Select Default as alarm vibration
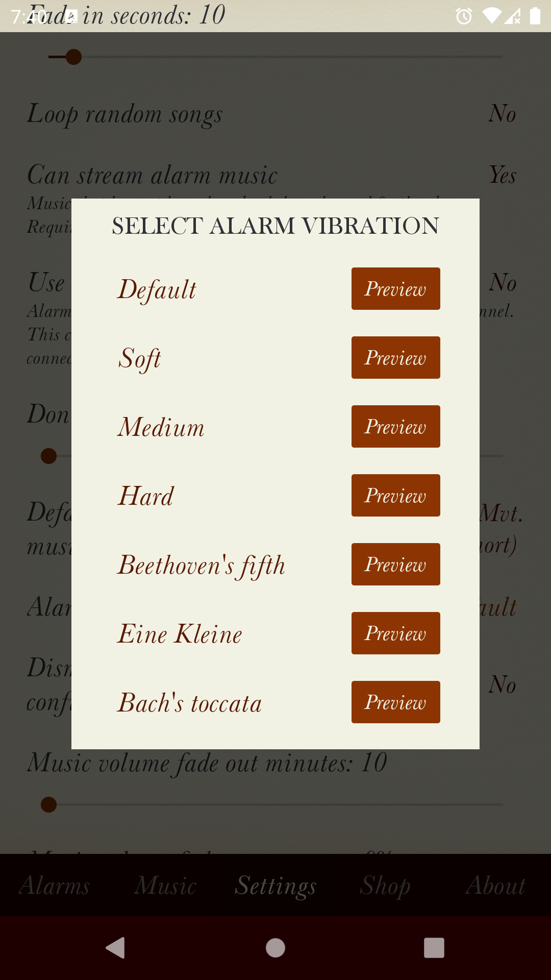Image resolution: width=551 pixels, height=980 pixels. pos(157,290)
